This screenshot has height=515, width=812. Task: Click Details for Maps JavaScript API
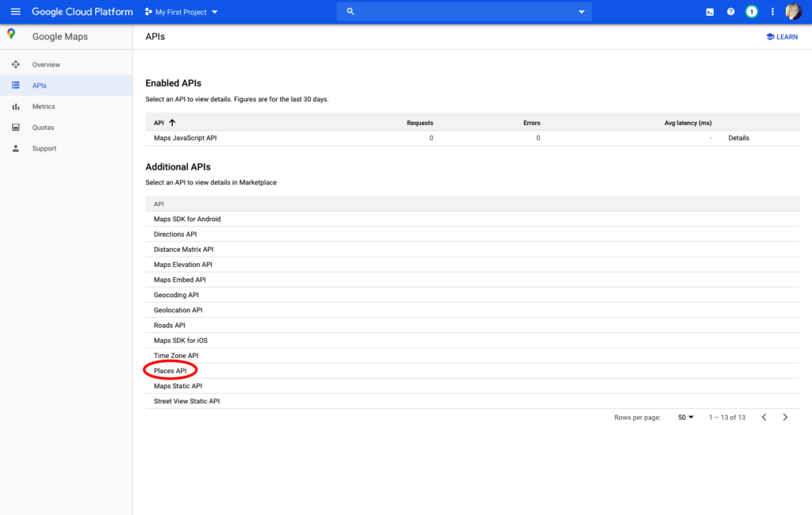tap(738, 138)
